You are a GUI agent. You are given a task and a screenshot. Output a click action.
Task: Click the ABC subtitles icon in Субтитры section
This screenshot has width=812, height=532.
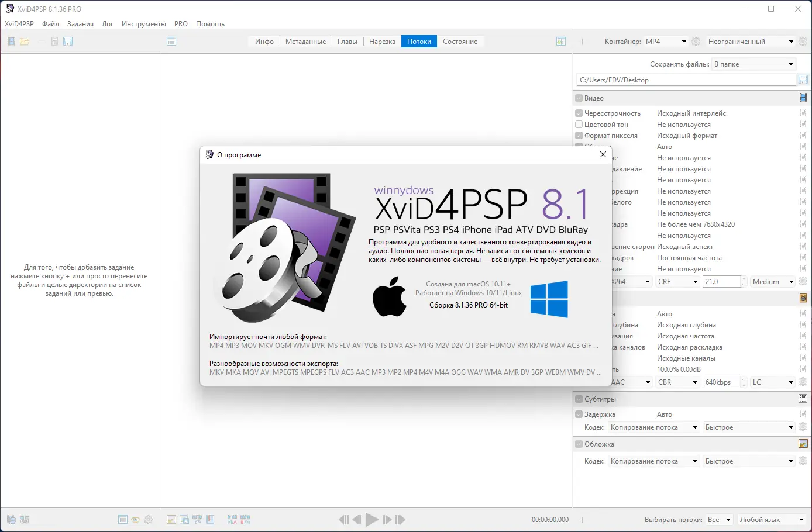click(x=802, y=398)
